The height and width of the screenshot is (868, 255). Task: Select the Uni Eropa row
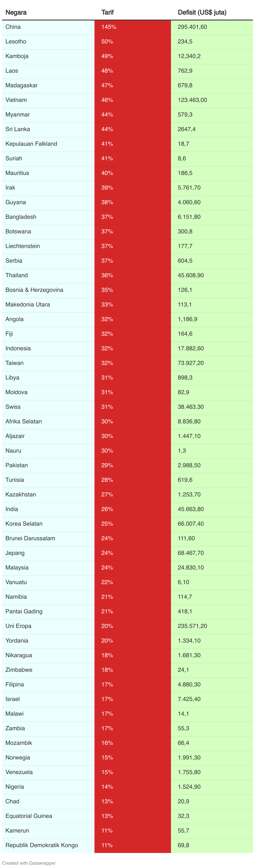click(x=127, y=626)
